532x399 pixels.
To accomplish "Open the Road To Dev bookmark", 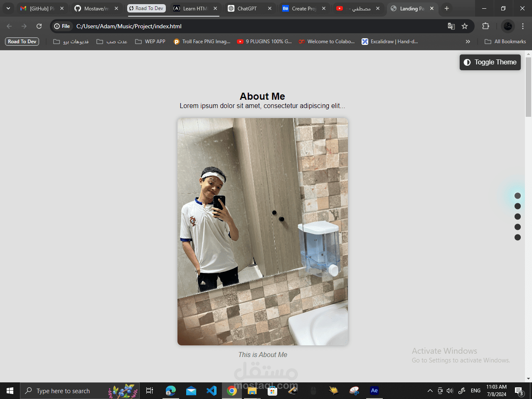I will pos(22,42).
